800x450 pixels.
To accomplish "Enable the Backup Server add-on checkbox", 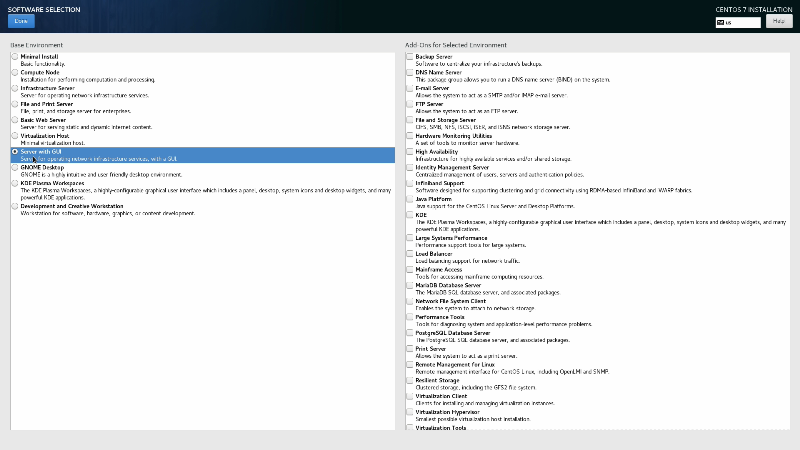I will click(410, 57).
